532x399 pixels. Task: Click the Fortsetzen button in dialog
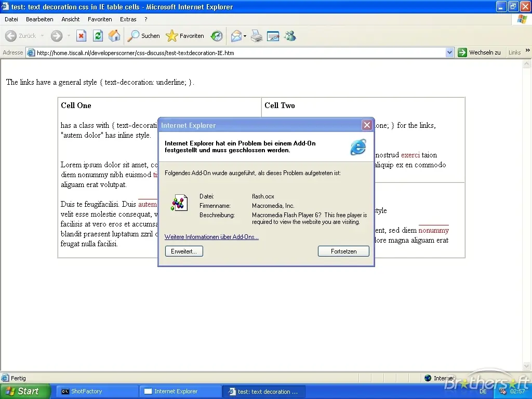point(343,251)
